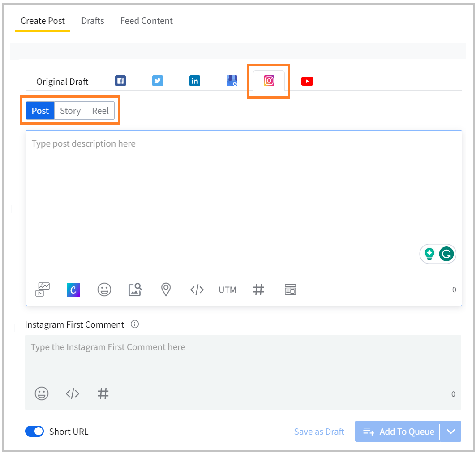Insert emoji in post description toolbar
This screenshot has height=454, width=476.
coord(104,290)
